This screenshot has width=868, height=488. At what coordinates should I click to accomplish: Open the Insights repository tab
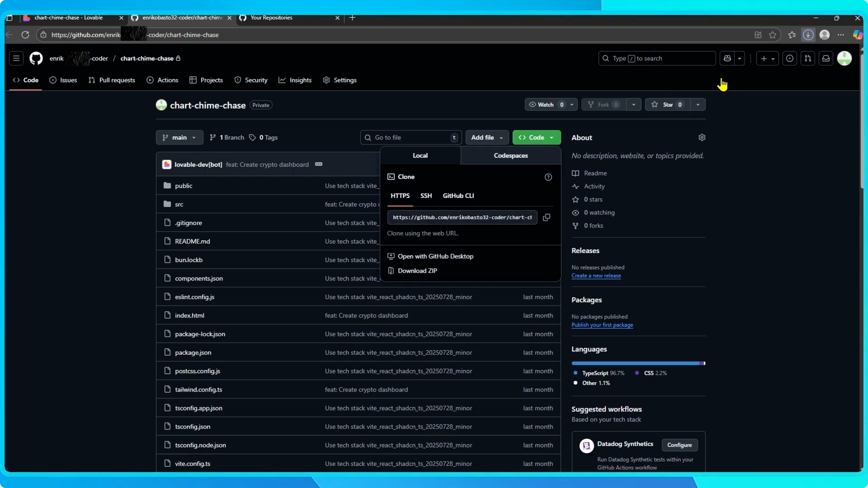[295, 80]
